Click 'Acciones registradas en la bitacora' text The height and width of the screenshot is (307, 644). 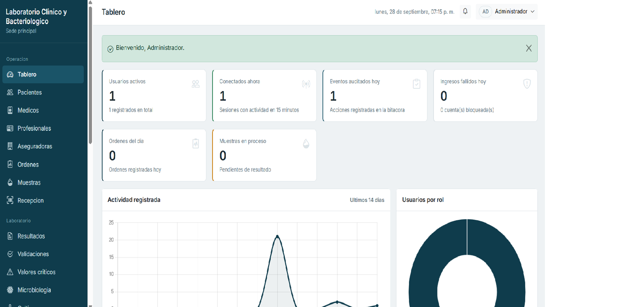coord(367,110)
